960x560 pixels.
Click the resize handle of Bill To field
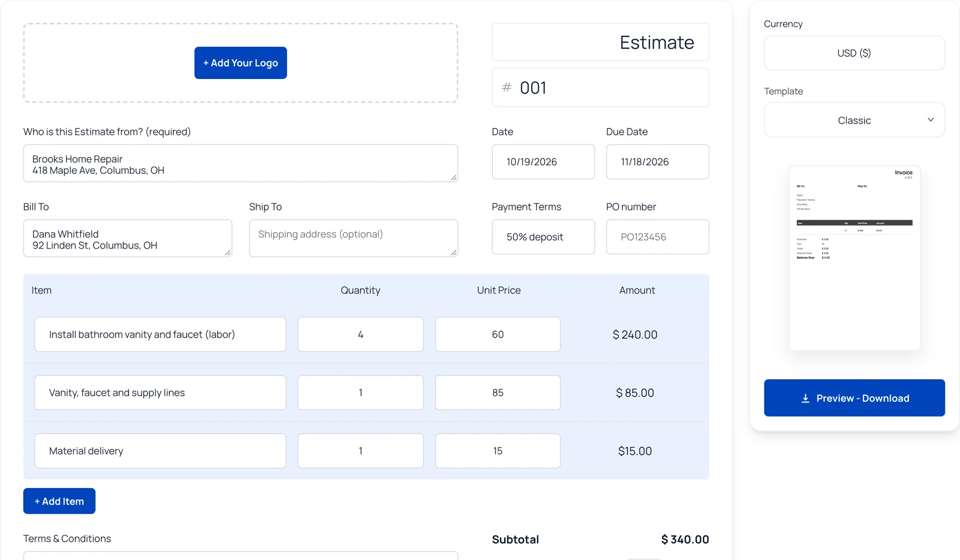(228, 253)
